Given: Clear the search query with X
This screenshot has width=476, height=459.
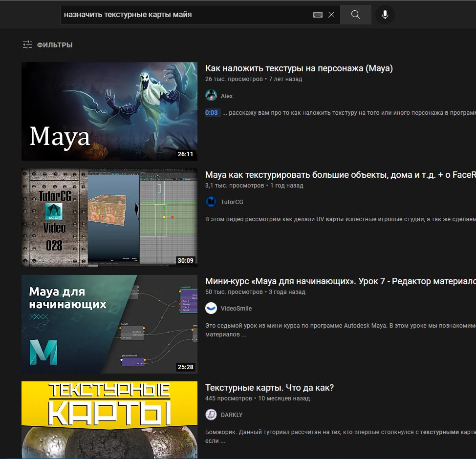Looking at the screenshot, I should (x=331, y=15).
